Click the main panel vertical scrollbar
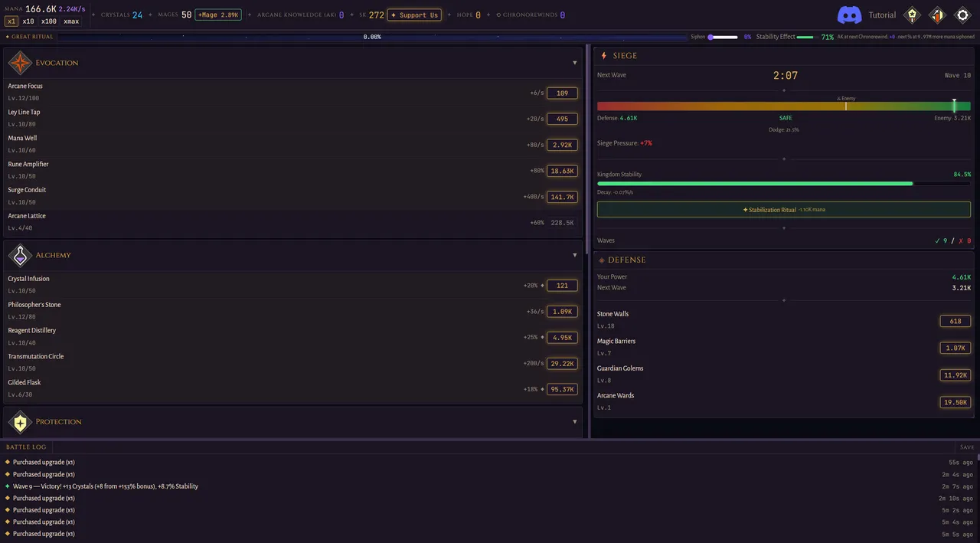The image size is (980, 543). pyautogui.click(x=586, y=149)
